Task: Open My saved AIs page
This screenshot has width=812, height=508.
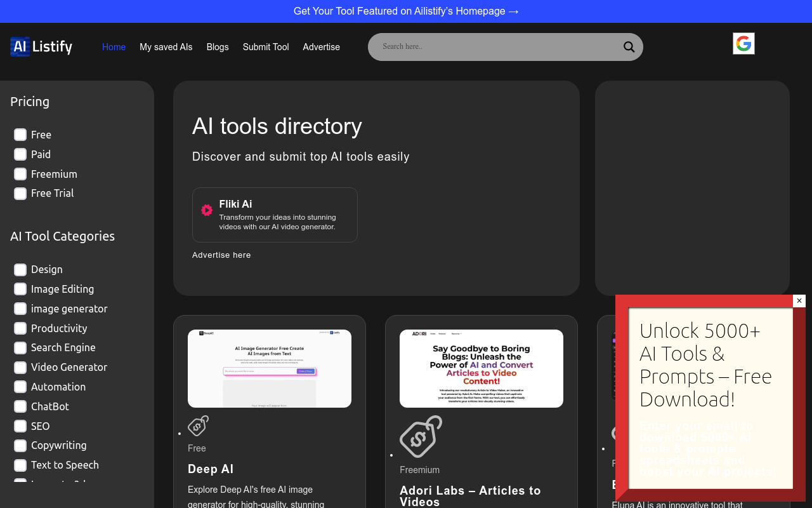Action: pos(166,47)
